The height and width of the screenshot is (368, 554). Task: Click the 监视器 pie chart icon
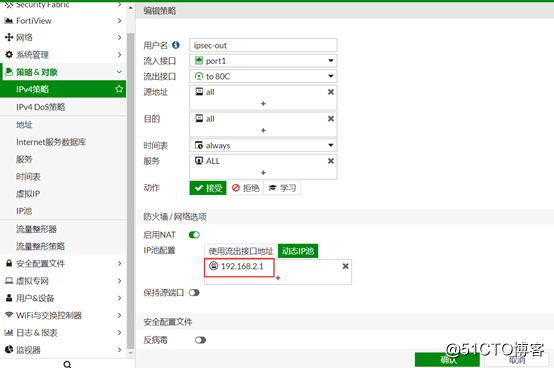9,349
